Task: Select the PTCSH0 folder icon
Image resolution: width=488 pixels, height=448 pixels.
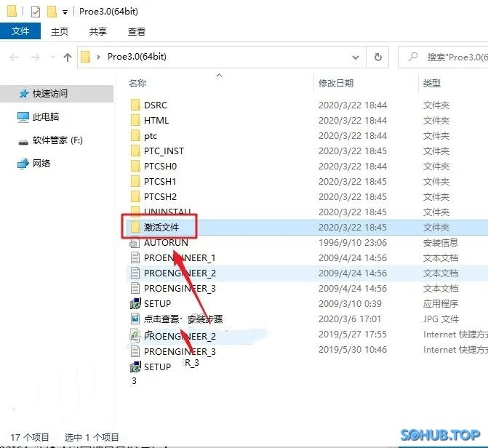Action: (x=135, y=167)
